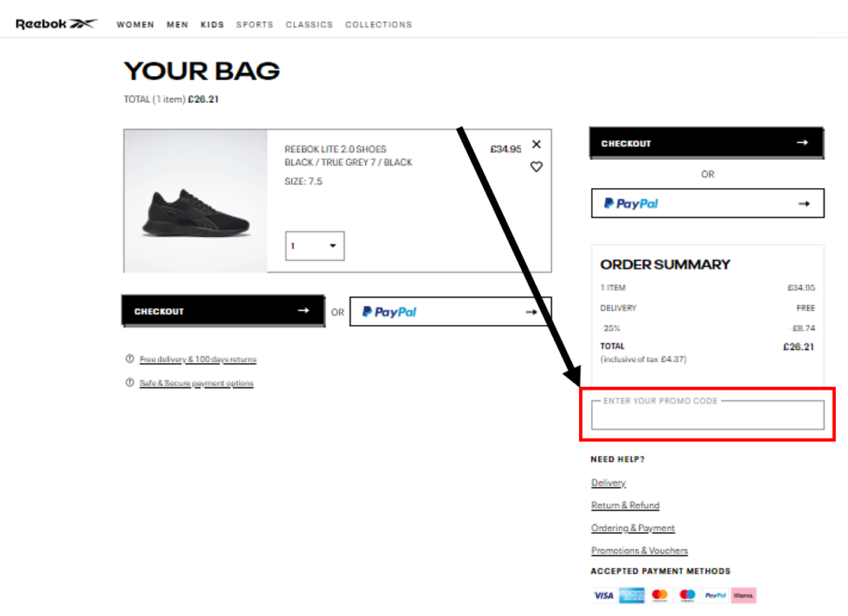Open the Delivery help link
Screen dimensions: 848x616
[x=607, y=482]
